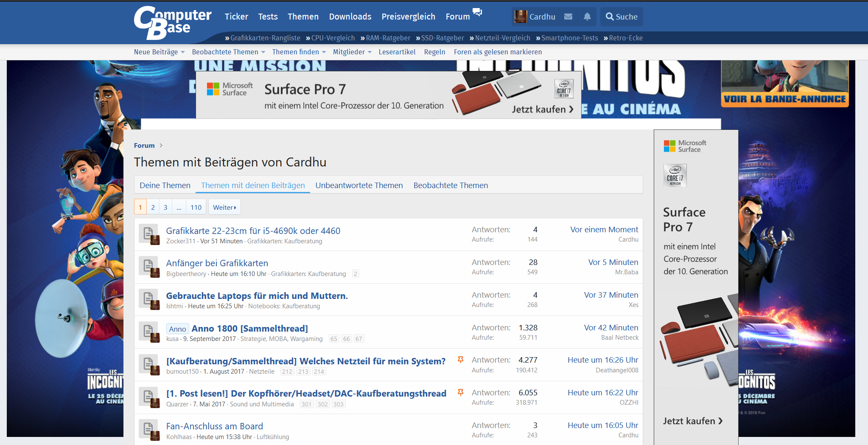The image size is (868, 445).
Task: Click the Anno prefix label
Action: [x=178, y=329]
